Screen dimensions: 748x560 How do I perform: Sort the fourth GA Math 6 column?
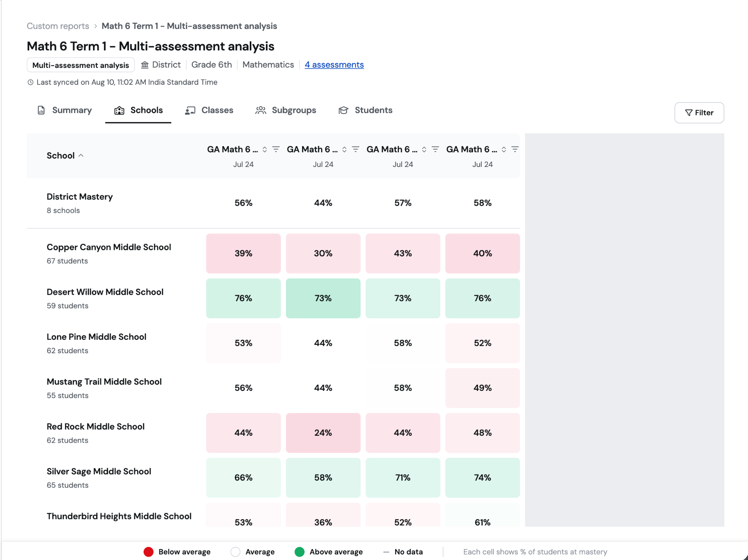pos(504,149)
